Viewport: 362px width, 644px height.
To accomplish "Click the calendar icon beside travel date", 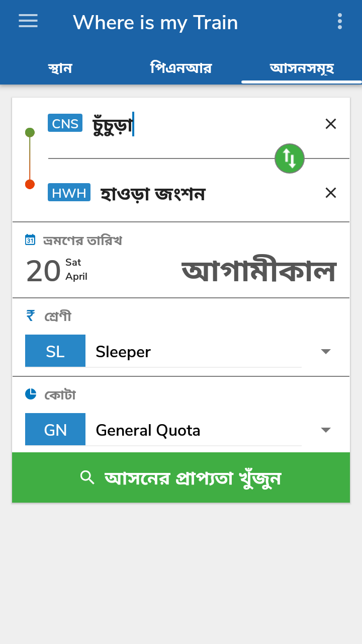I will (31, 240).
